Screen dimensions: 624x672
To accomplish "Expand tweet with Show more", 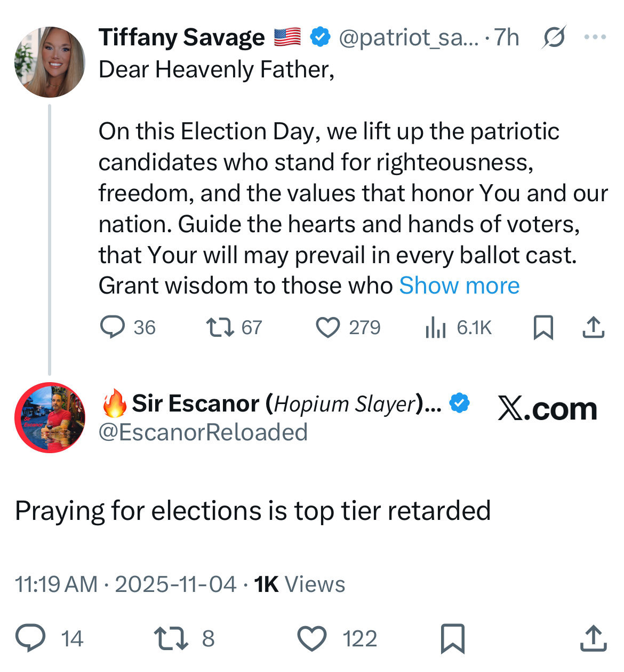I will 459,286.
